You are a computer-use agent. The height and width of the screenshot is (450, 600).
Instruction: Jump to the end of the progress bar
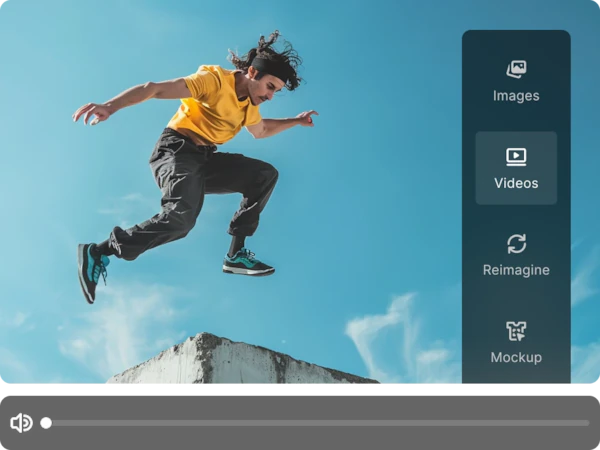[x=587, y=423]
